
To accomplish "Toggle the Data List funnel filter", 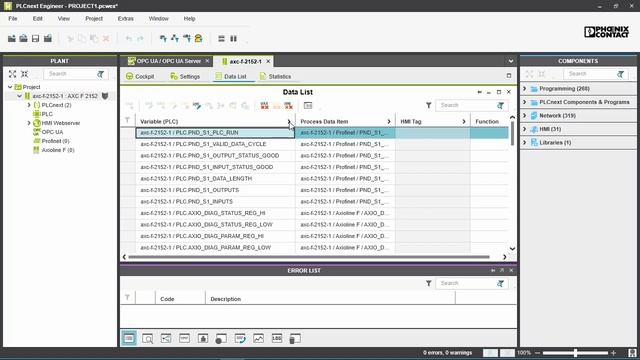I will click(429, 105).
